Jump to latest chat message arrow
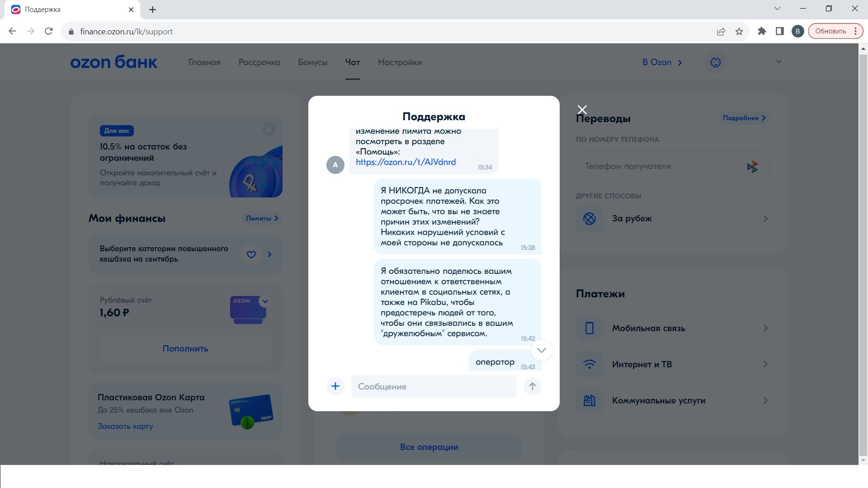 (x=541, y=350)
